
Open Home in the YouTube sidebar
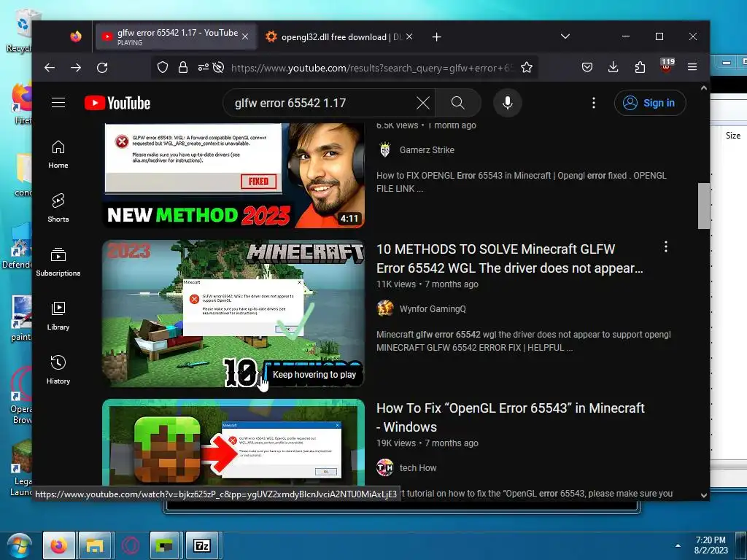point(58,155)
